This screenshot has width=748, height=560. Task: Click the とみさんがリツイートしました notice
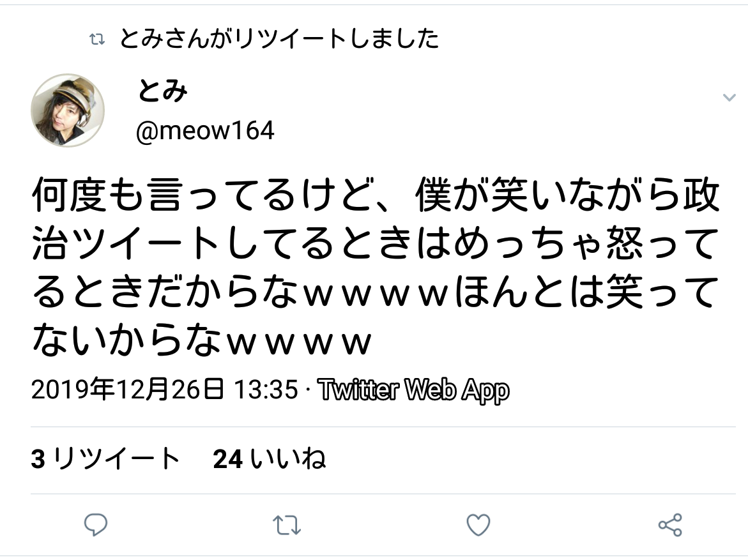tap(279, 39)
